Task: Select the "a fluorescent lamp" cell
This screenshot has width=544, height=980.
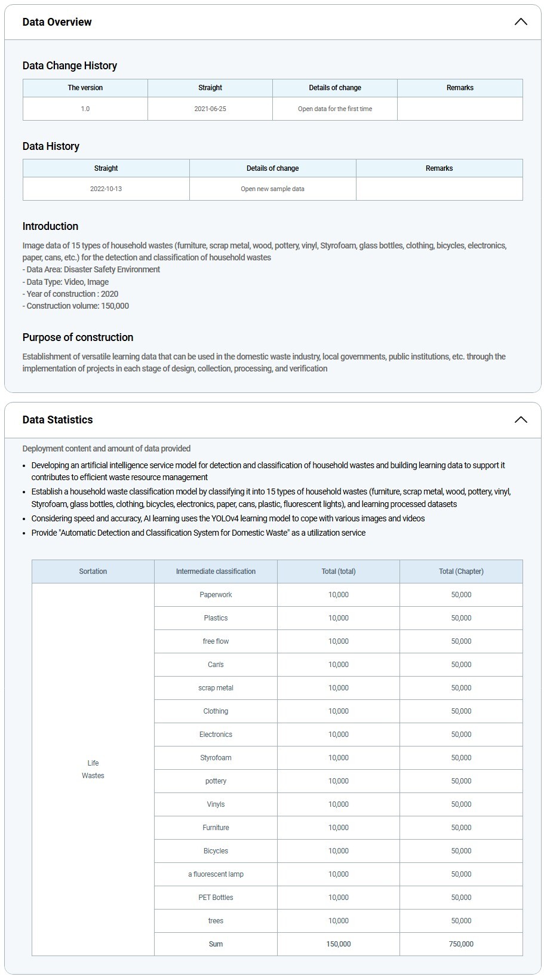Action: click(x=216, y=874)
